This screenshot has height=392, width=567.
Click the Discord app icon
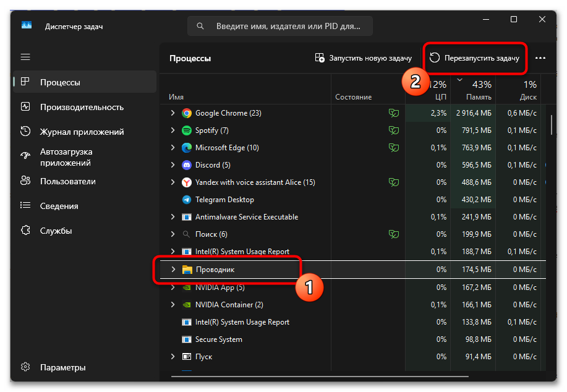coord(187,165)
